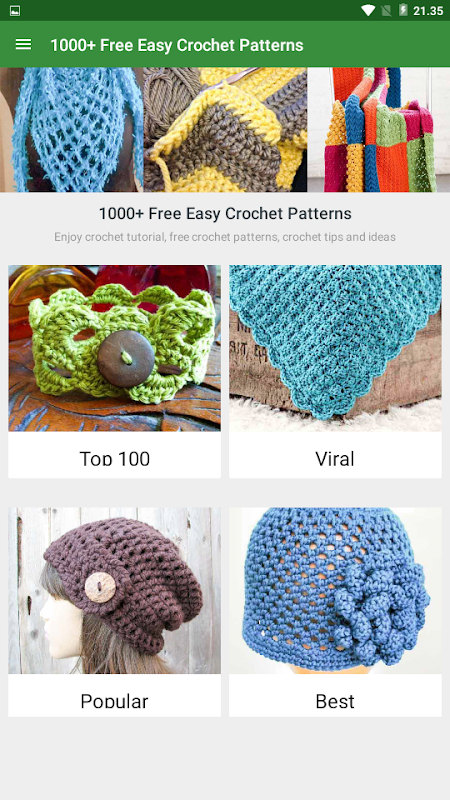
Task: Open the colorful patchwork blanket banner image
Action: [x=379, y=130]
